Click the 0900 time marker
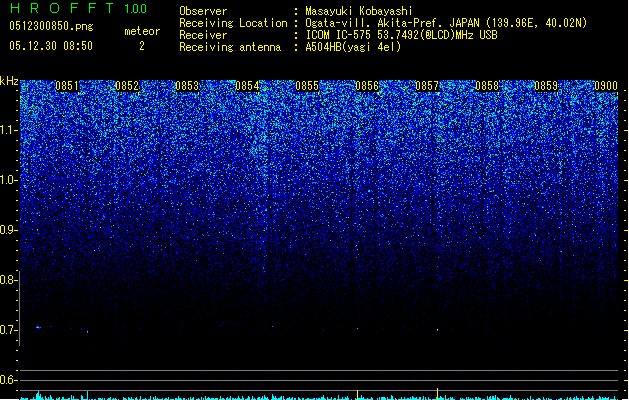 (606, 86)
